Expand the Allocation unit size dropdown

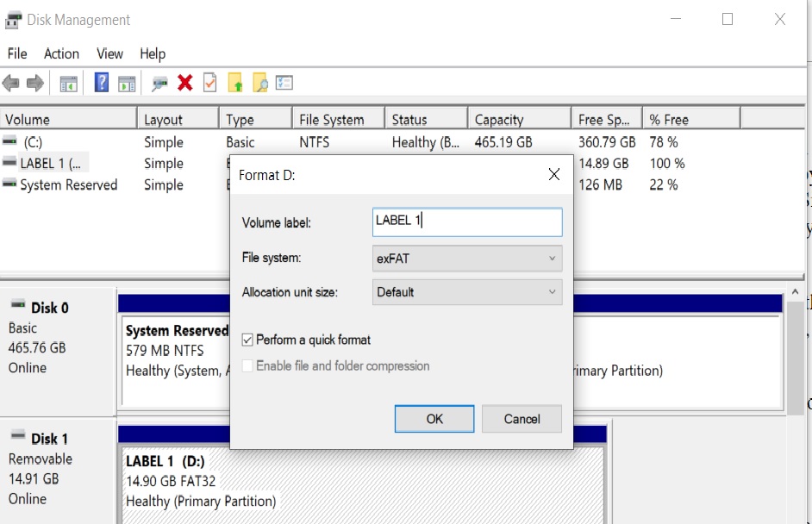[467, 292]
